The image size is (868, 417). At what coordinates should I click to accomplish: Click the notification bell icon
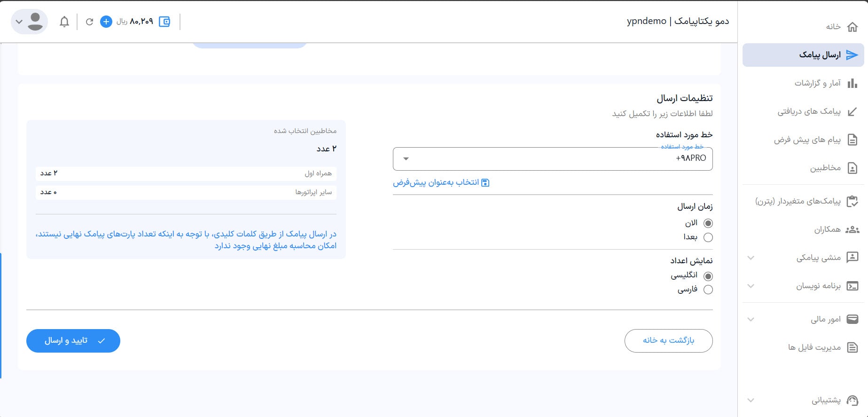(x=64, y=22)
